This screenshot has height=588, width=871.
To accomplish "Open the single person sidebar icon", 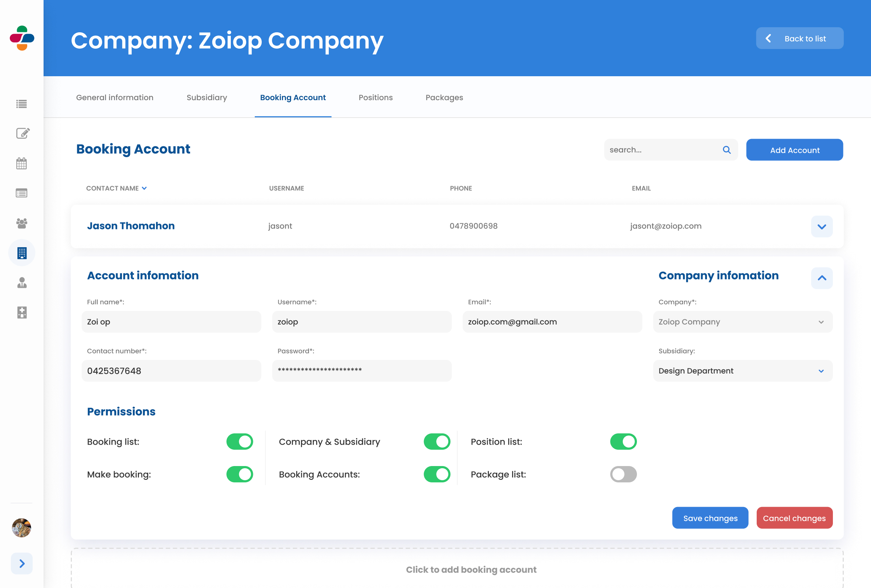I will (22, 283).
